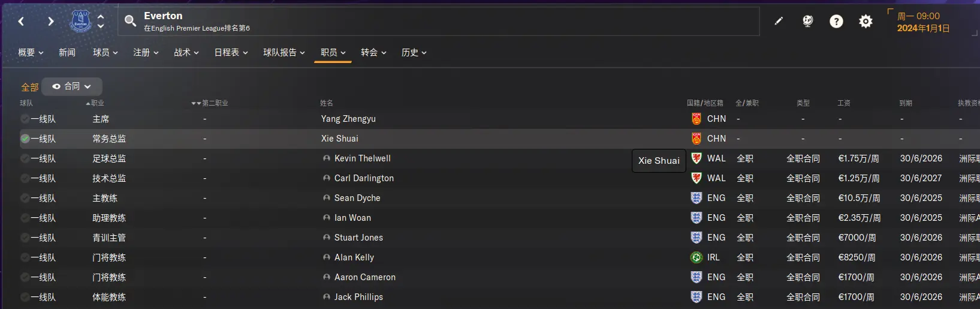980x309 pixels.
Task: Click Sean Dyche's €10.5万/周 wage
Action: point(859,198)
